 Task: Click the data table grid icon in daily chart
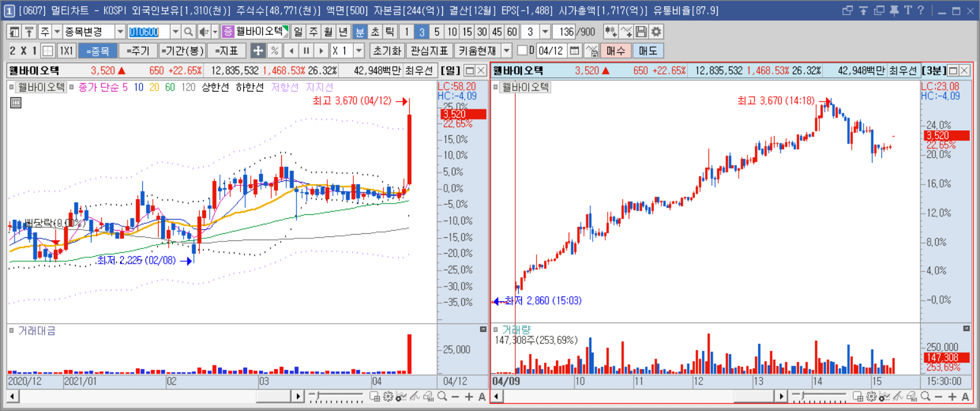pyautogui.click(x=16, y=102)
